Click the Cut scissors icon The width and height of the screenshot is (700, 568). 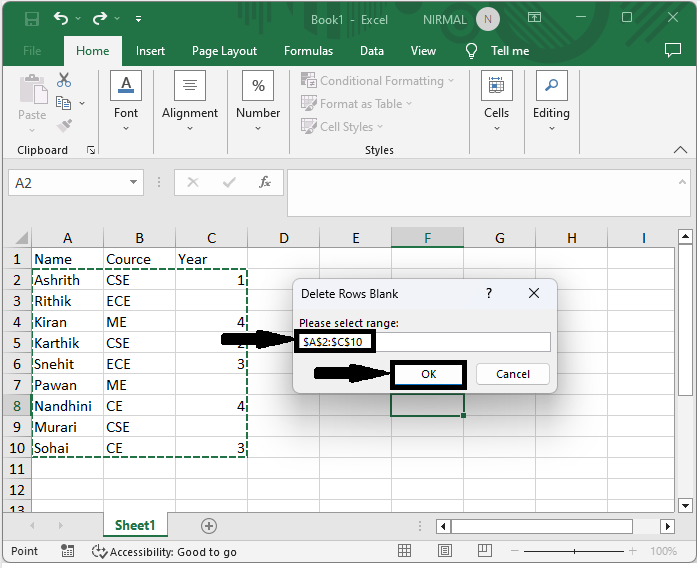[64, 80]
